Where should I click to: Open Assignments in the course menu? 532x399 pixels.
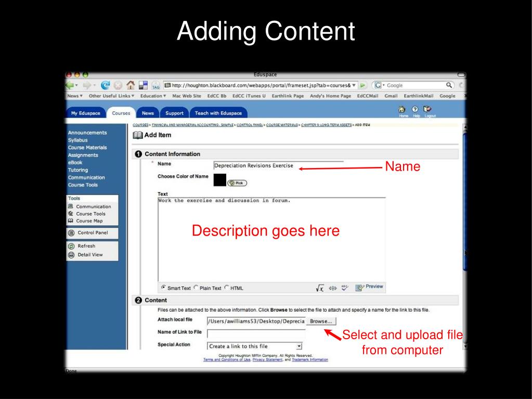(83, 155)
